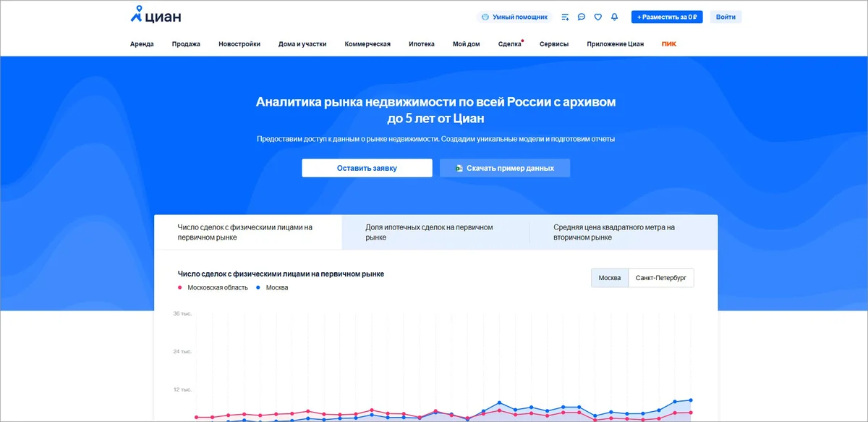Open notifications bell icon
The height and width of the screenshot is (422, 868).
(614, 17)
